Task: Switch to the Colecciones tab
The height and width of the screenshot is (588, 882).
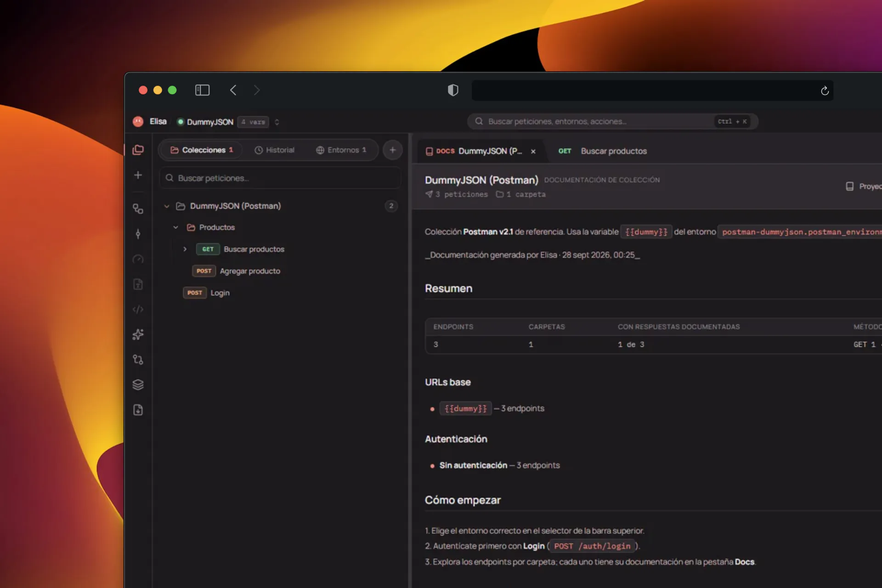Action: 201,150
